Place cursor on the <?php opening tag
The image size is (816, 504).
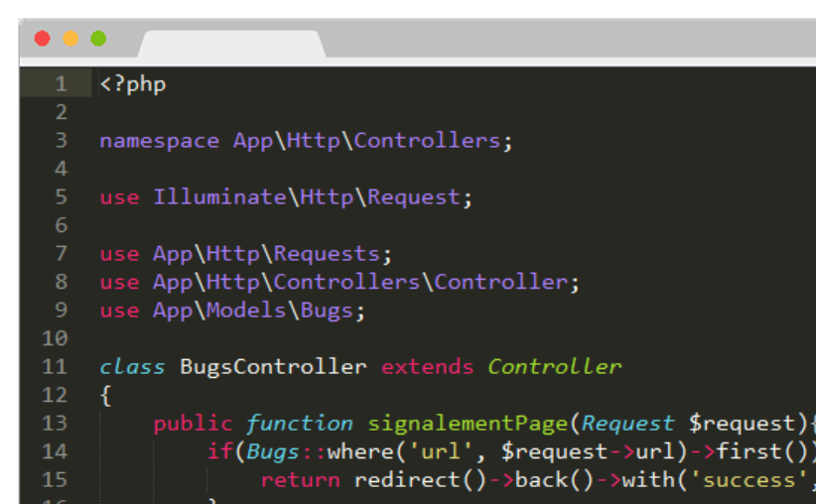(133, 84)
